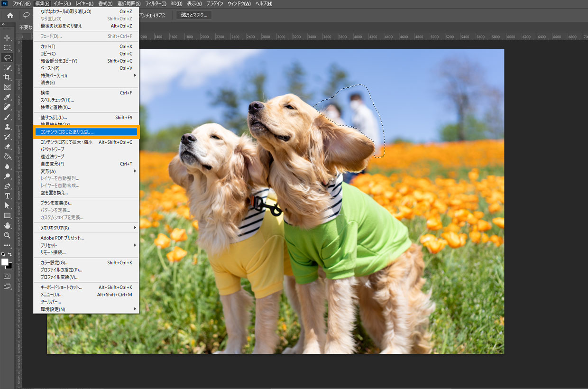The width and height of the screenshot is (588, 389).
Task: Click the Home icon in options bar
Action: pyautogui.click(x=10, y=15)
